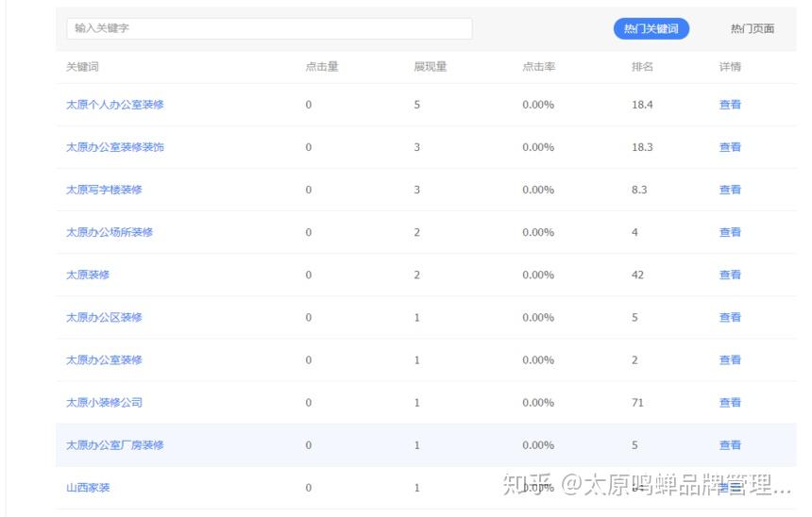Click 查看 for 太原办公室装修装饰 row
This screenshot has height=517, width=812.
point(730,147)
